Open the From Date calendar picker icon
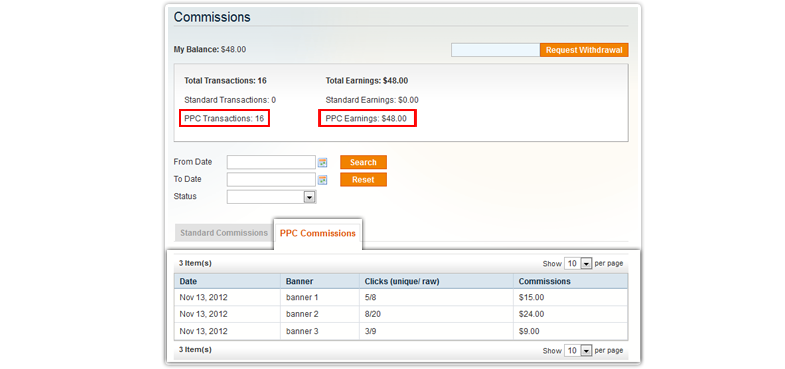 pos(323,162)
